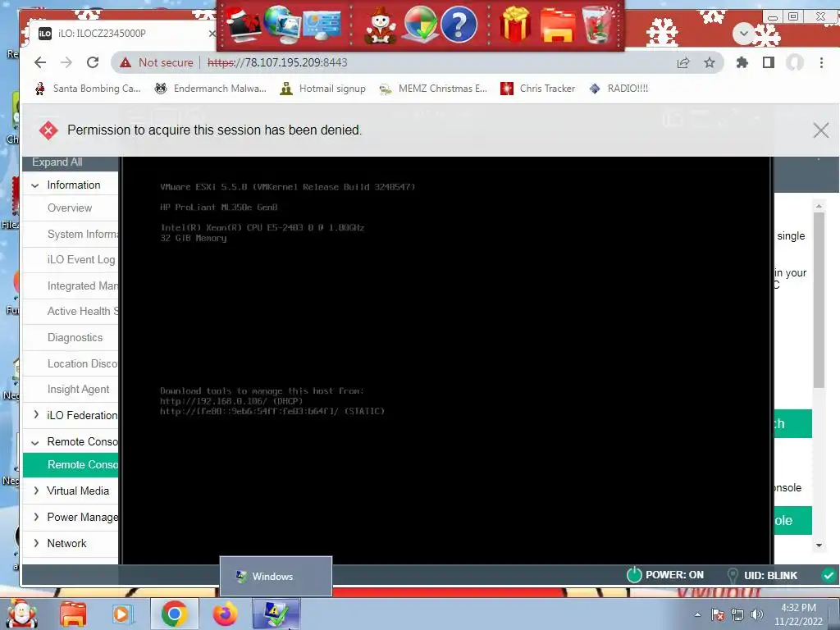Click the Santa start button
Image resolution: width=840 pixels, height=630 pixels.
click(21, 613)
